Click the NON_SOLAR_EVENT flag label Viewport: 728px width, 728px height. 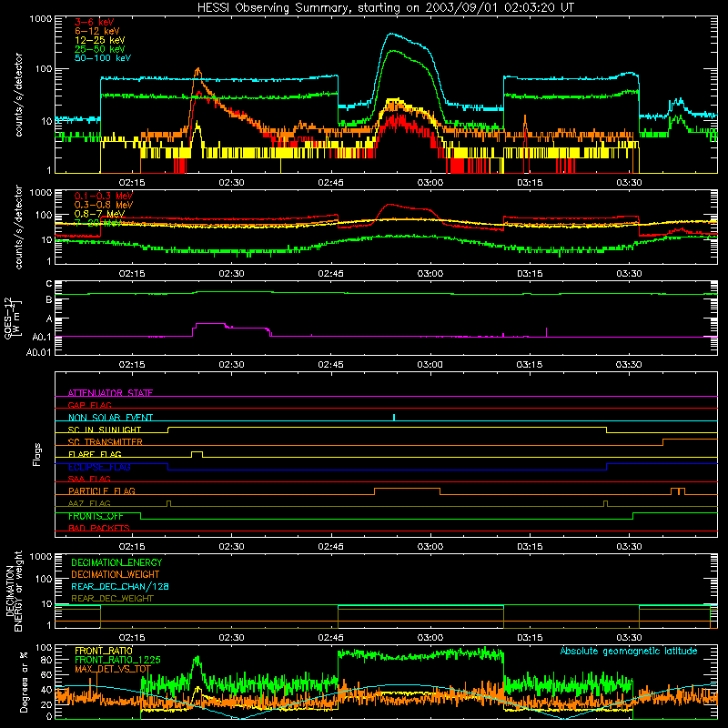pyautogui.click(x=110, y=418)
